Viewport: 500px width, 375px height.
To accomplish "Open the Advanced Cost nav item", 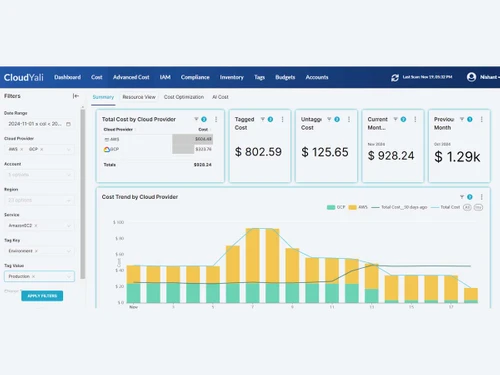I will point(131,77).
